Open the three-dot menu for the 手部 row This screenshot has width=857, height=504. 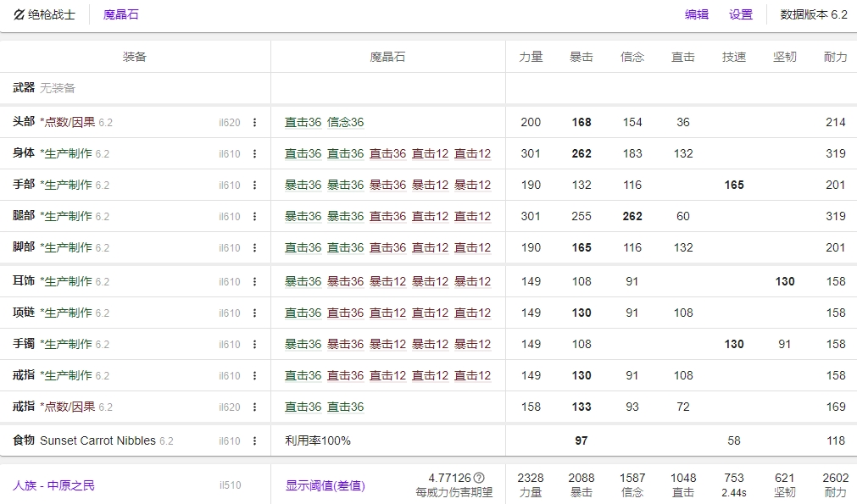tap(253, 185)
